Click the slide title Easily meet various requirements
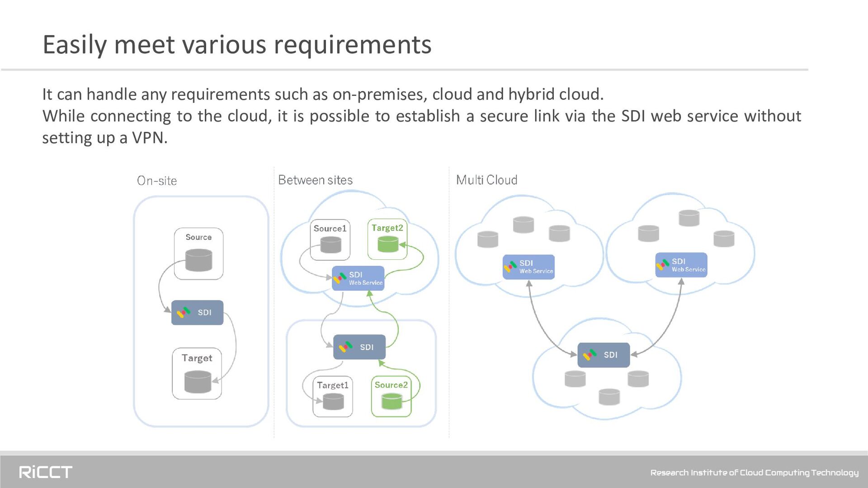The height and width of the screenshot is (488, 868). point(237,45)
